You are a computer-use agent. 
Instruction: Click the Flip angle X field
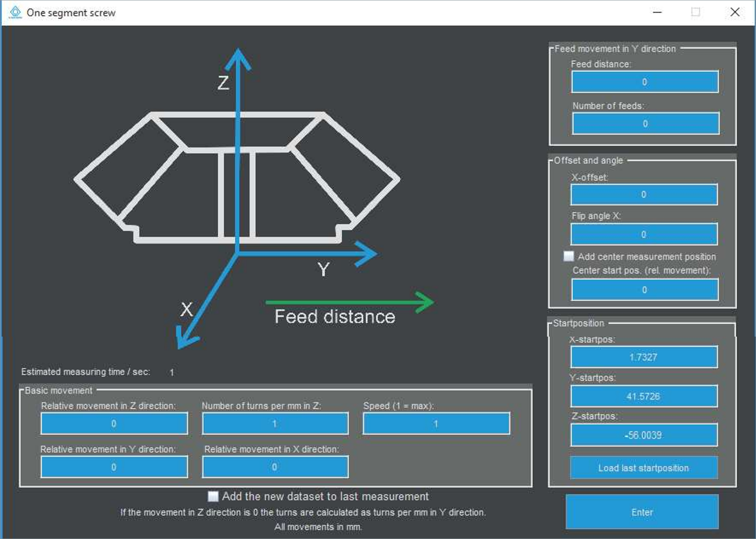tap(644, 234)
